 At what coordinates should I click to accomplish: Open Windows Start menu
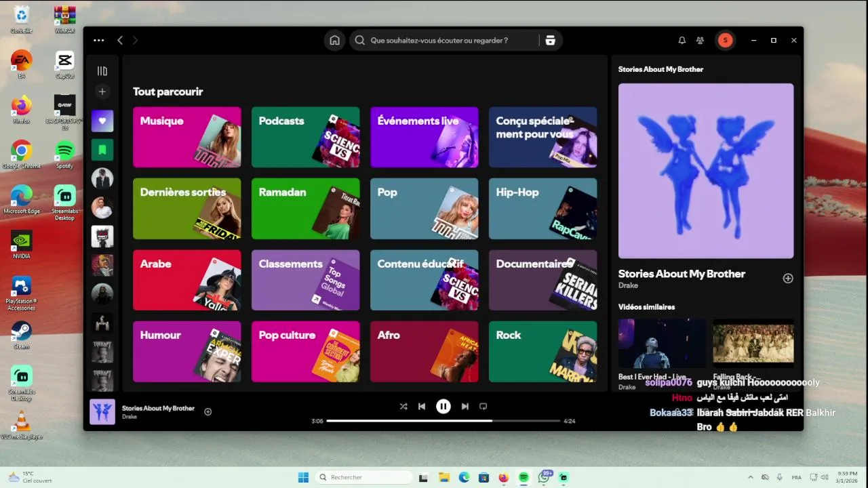pyautogui.click(x=303, y=477)
